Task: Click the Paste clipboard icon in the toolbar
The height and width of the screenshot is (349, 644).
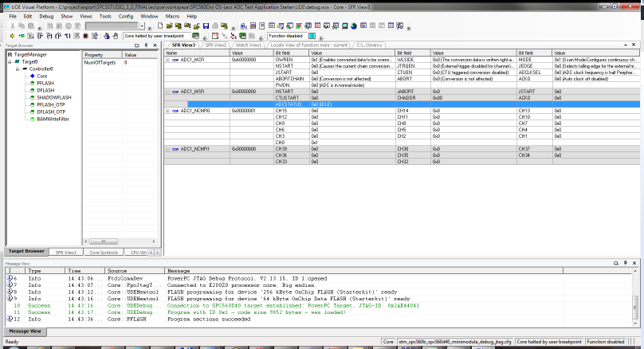Action: point(31,25)
